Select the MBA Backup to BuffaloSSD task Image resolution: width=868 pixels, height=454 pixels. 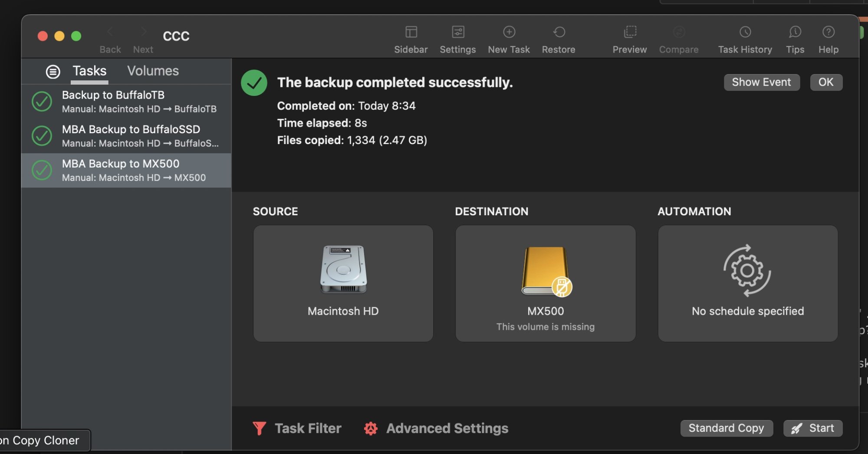point(126,136)
